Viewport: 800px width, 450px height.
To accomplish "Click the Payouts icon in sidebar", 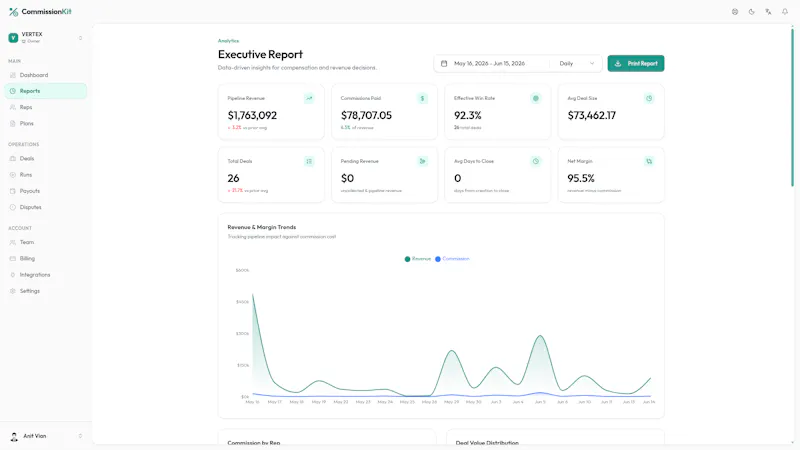I will 13,191.
